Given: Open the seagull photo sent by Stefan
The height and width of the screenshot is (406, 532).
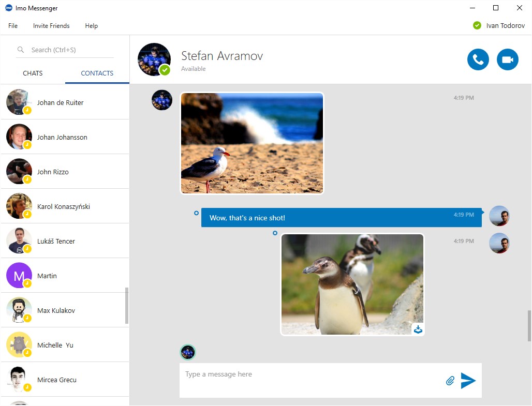Looking at the screenshot, I should coord(252,143).
